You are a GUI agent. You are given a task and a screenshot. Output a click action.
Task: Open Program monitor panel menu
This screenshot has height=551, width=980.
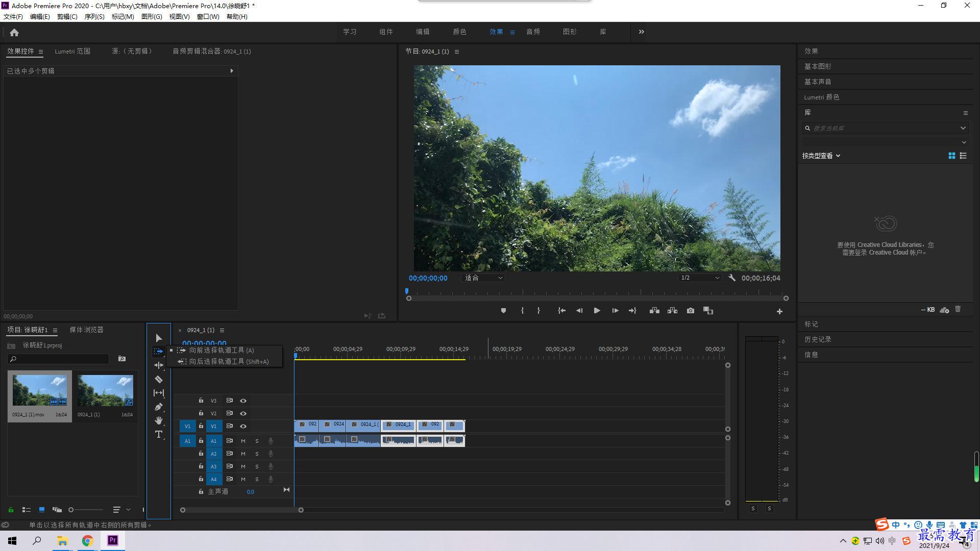tap(457, 52)
